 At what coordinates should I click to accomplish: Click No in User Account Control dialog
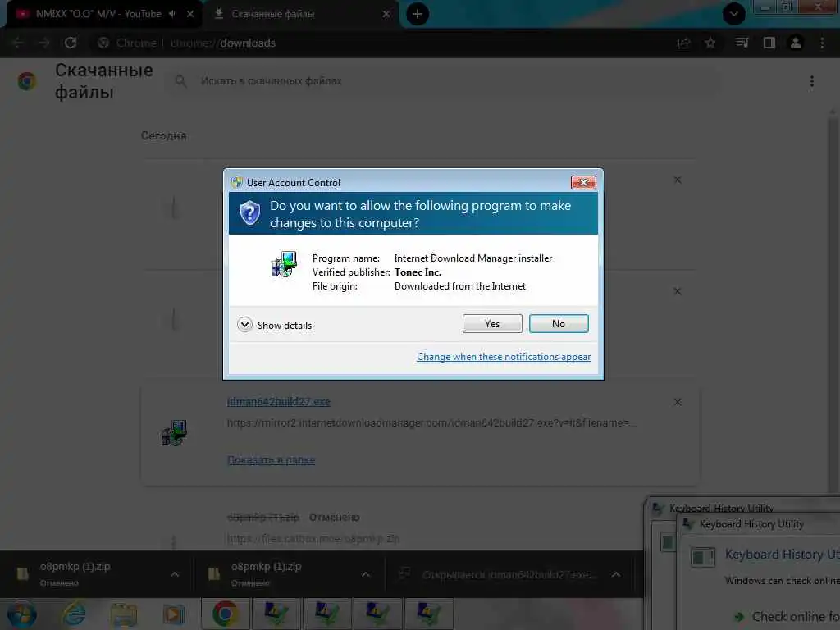coord(558,323)
